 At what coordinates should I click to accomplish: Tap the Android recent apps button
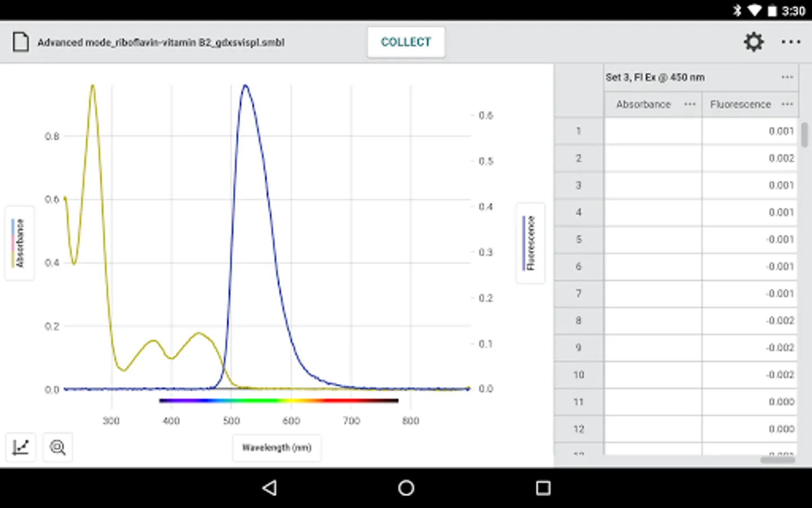tap(543, 488)
